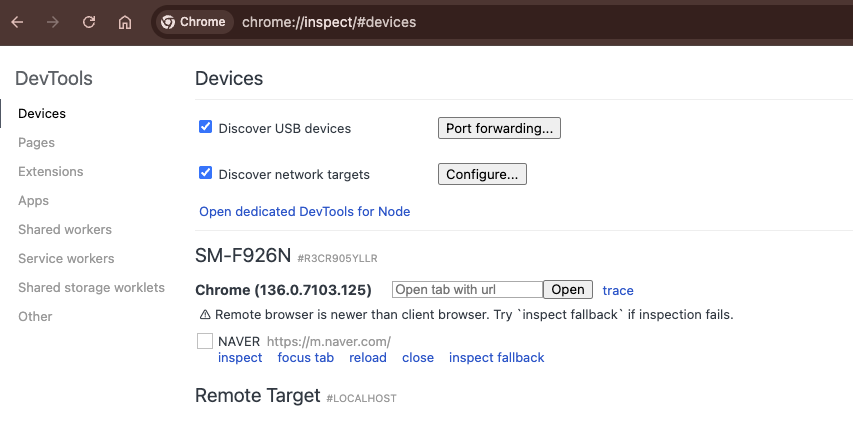853x439 pixels.
Task: Uncheck Discover network targets
Action: (x=205, y=173)
